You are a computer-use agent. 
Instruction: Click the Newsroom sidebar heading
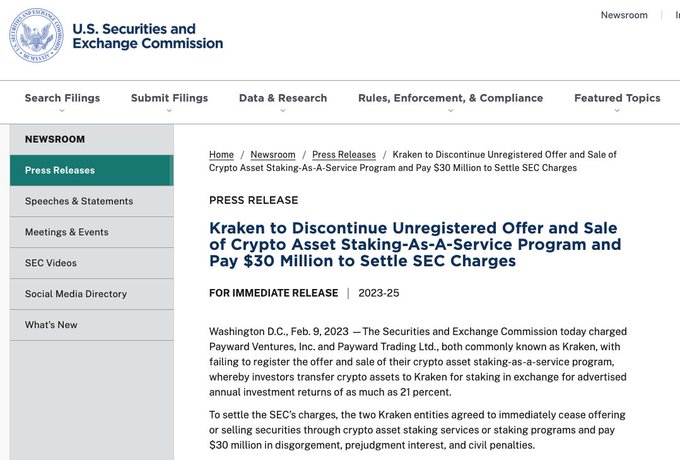click(x=55, y=139)
